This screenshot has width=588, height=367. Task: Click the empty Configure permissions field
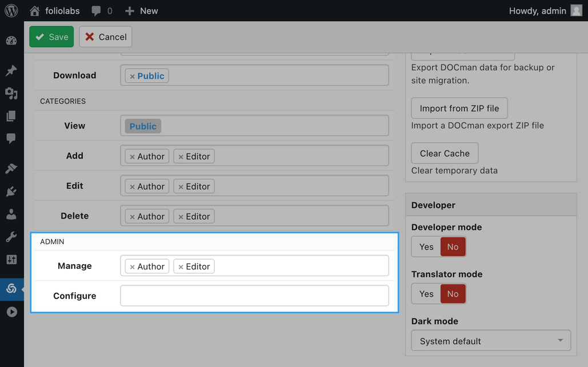click(x=255, y=296)
